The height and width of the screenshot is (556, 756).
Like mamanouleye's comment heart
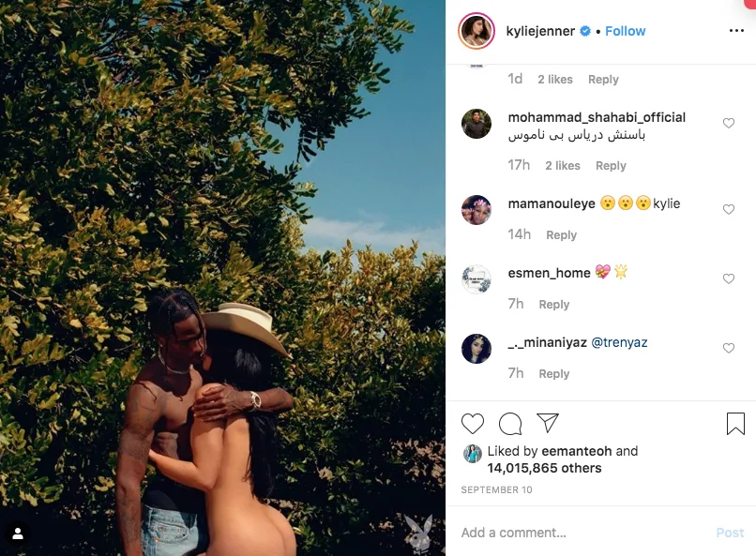tap(729, 210)
